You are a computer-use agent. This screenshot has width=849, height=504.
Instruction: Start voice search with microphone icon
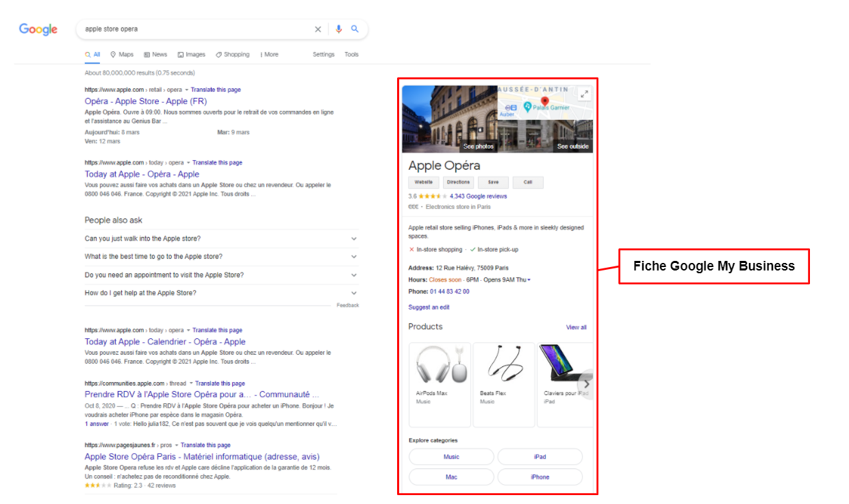click(x=338, y=29)
